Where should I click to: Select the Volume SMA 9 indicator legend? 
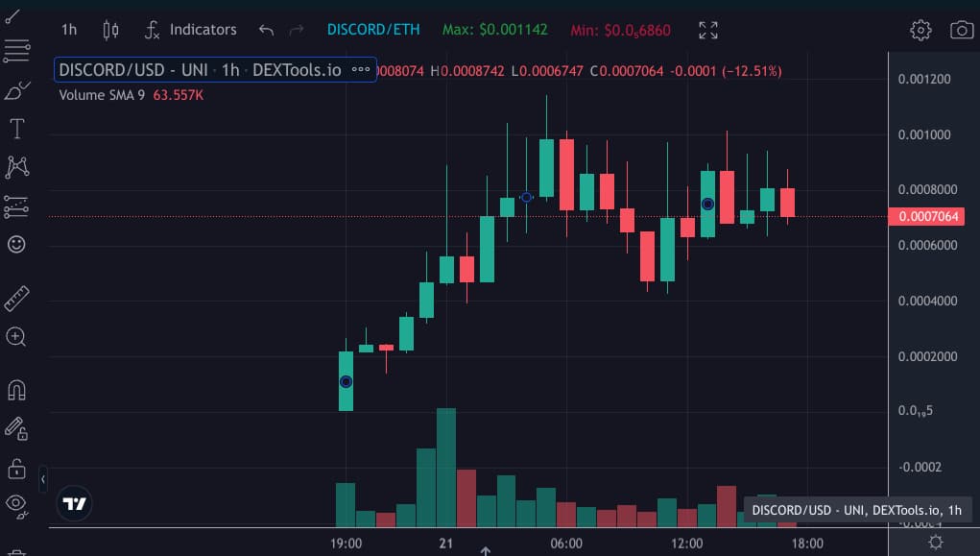pos(102,95)
